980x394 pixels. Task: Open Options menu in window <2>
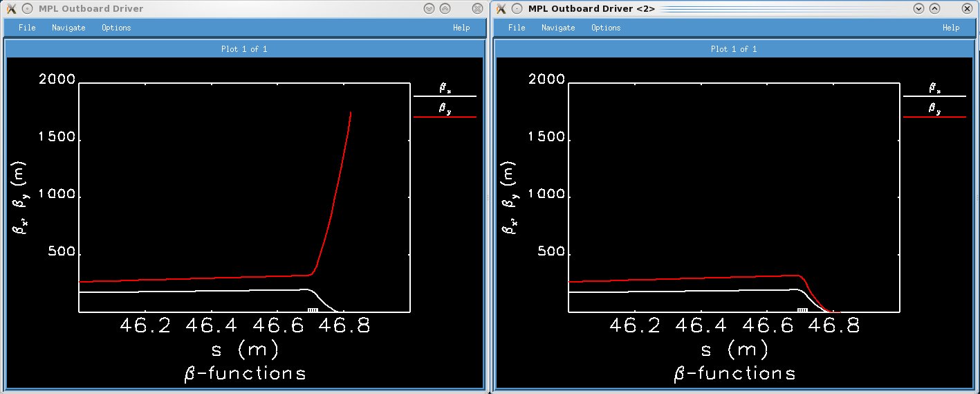[x=606, y=28]
